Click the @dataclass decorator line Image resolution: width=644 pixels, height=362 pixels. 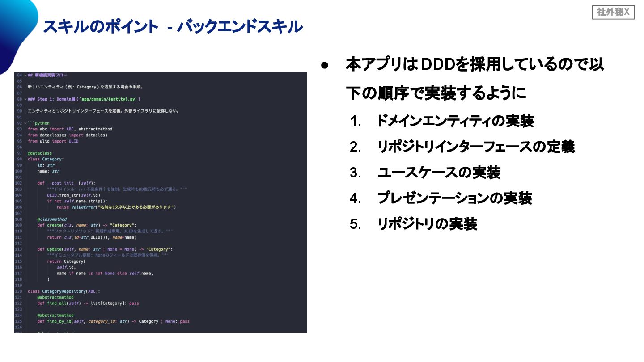[x=40, y=153]
